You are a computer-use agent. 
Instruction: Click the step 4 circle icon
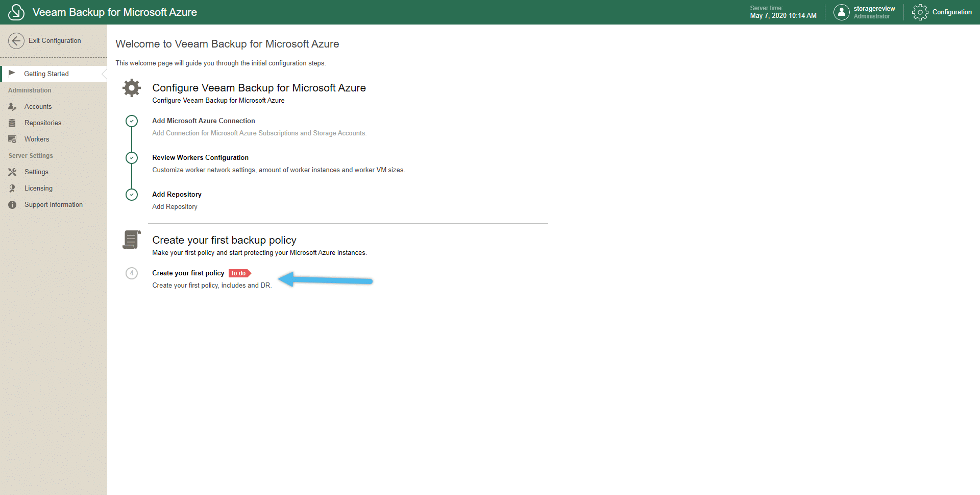click(132, 273)
